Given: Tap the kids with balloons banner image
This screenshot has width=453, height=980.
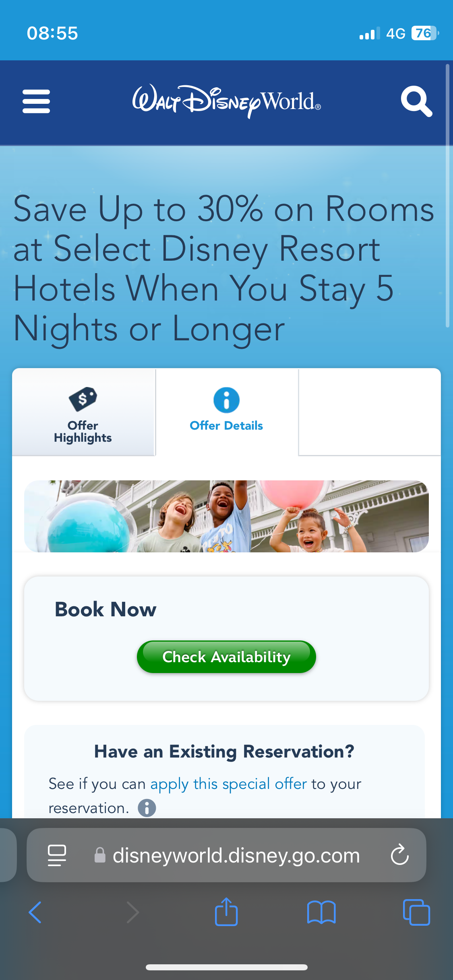Looking at the screenshot, I should click(226, 516).
